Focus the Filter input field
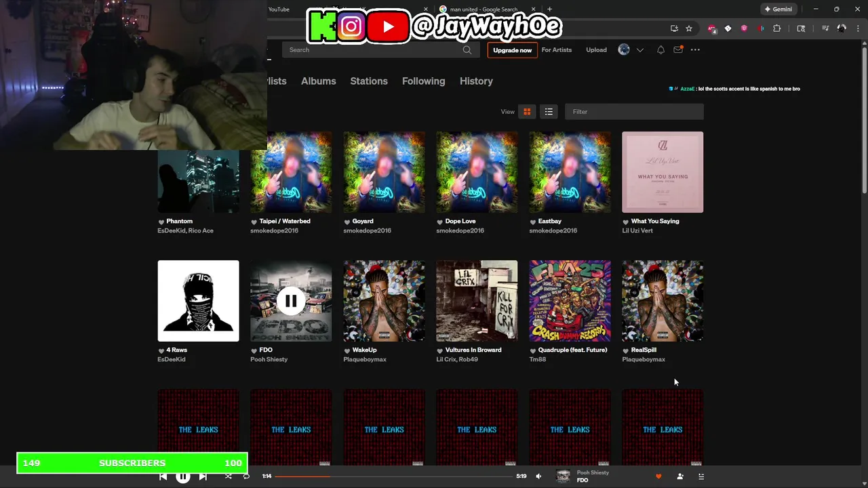The height and width of the screenshot is (488, 868). (x=634, y=112)
